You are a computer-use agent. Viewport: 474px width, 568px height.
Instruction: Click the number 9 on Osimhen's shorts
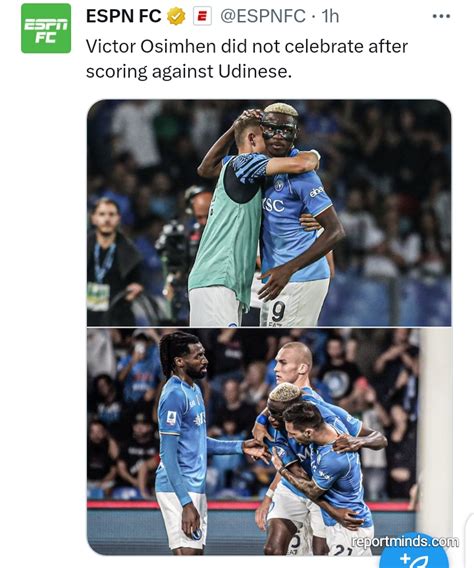click(278, 311)
